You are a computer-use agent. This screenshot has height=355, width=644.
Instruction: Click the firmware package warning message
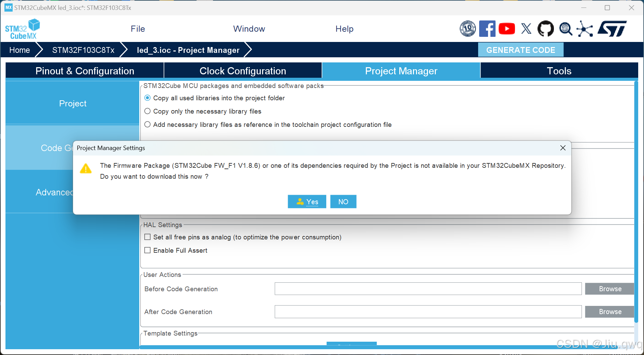[x=332, y=171]
